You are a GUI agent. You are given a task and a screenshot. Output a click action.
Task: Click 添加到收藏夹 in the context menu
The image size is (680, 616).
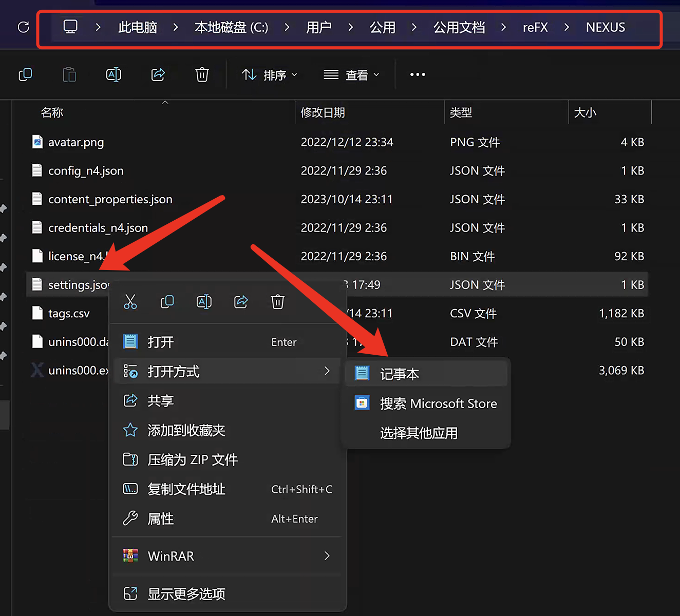pos(186,431)
